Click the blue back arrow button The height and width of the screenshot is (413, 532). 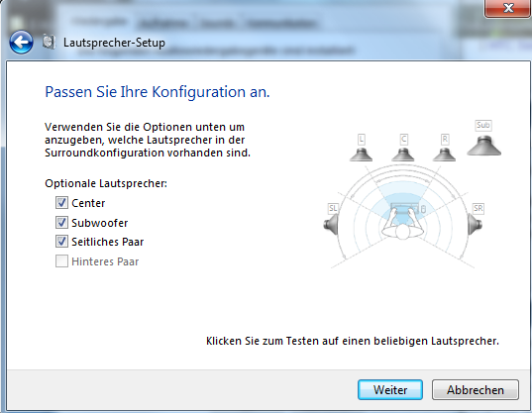tap(21, 43)
